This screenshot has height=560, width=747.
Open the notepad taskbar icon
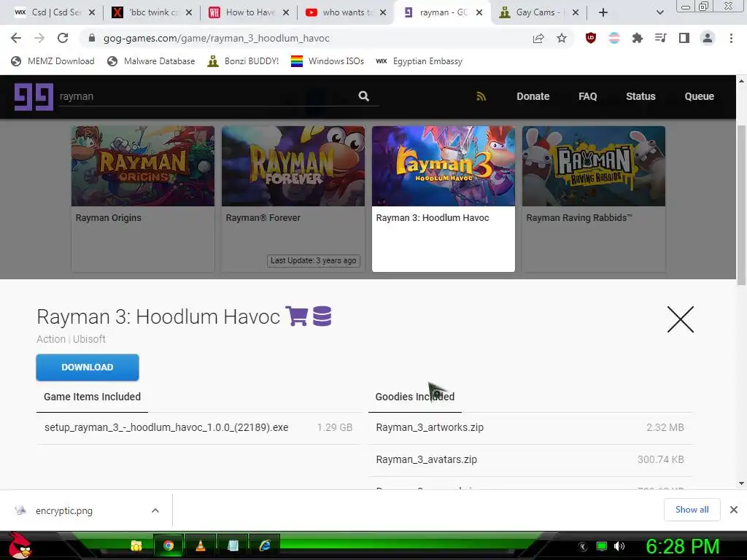click(x=233, y=545)
